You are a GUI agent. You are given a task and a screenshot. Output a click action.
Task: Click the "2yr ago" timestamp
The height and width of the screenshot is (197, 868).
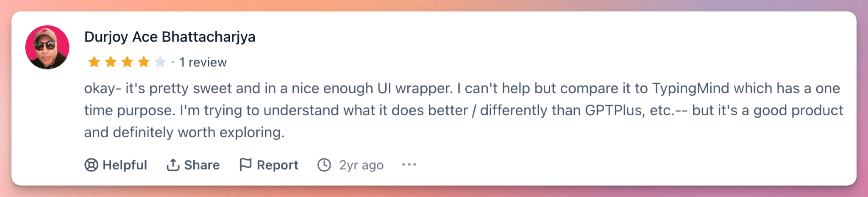coord(361,165)
